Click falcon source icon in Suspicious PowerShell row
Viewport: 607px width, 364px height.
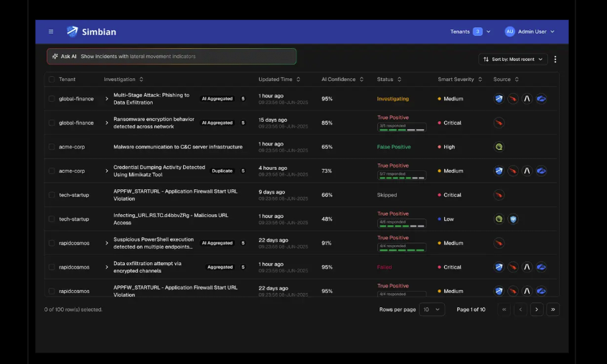coord(499,243)
